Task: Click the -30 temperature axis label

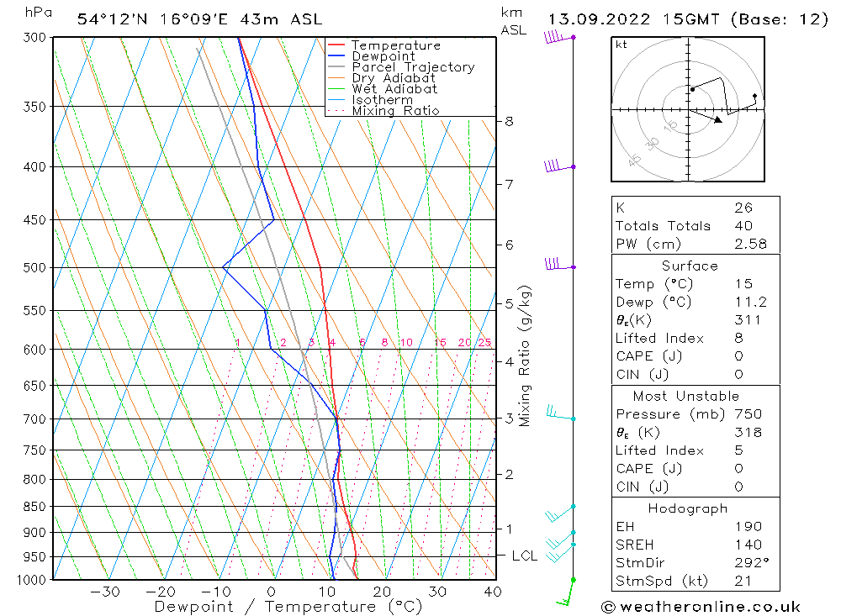Action: click(106, 592)
